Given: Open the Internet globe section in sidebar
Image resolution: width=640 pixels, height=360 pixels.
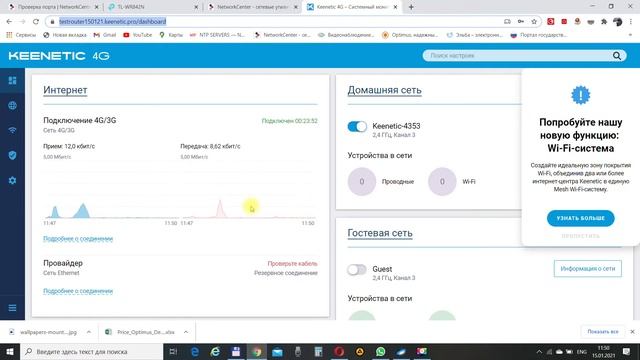Looking at the screenshot, I should (x=12, y=105).
